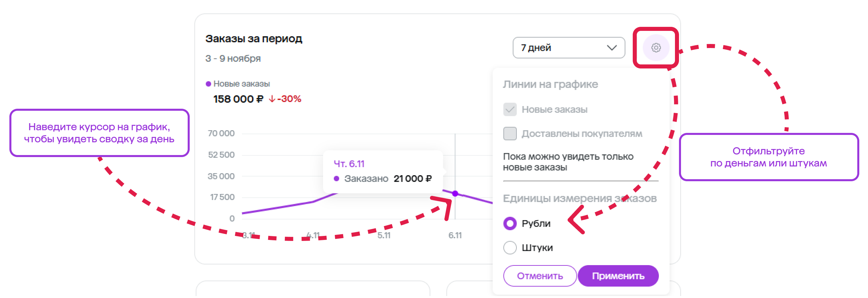This screenshot has height=298, width=868.
Task: Click the "Наведите курсор на график" hint box
Action: point(99,133)
